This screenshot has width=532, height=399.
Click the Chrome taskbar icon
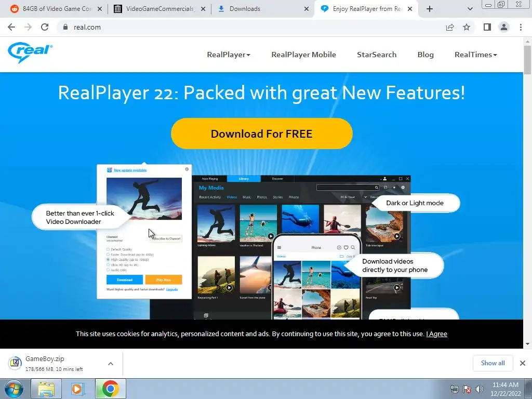click(x=110, y=389)
